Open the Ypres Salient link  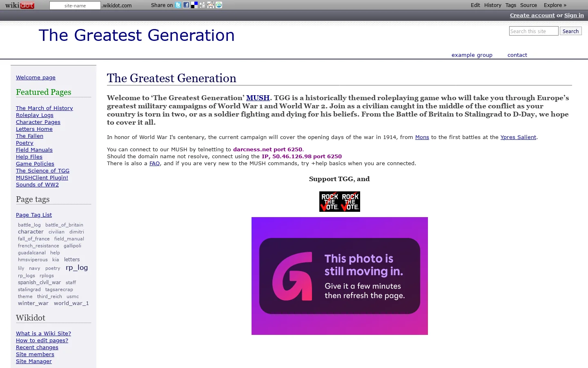click(x=518, y=137)
